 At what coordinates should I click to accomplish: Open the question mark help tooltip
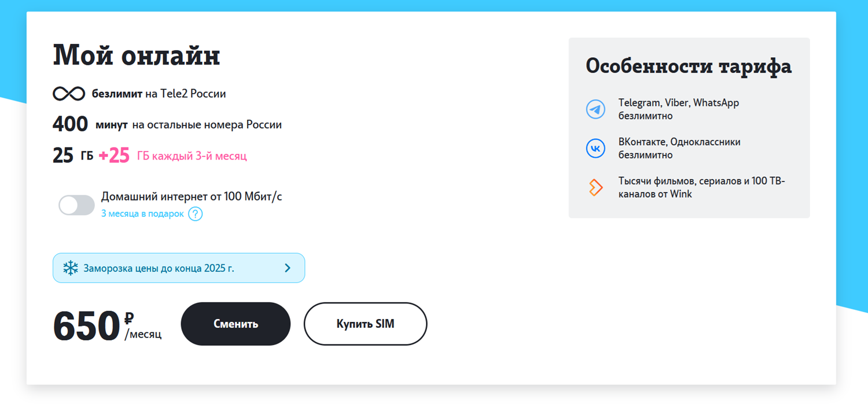[196, 214]
